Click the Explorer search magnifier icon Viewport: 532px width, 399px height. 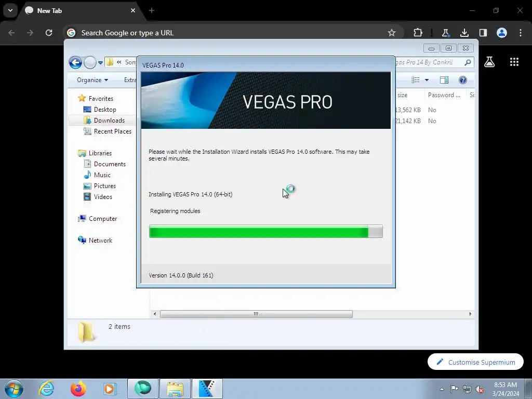(468, 62)
